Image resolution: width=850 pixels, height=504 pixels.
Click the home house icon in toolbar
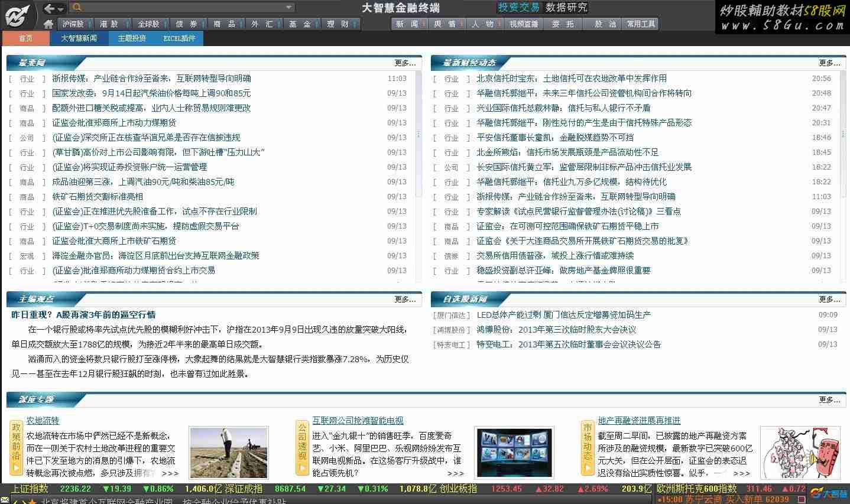(x=48, y=24)
